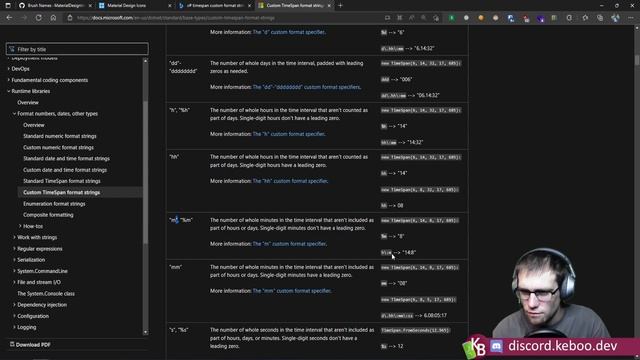
Task: Close the Custom TimeSpan format strings tab
Action: 329,6
